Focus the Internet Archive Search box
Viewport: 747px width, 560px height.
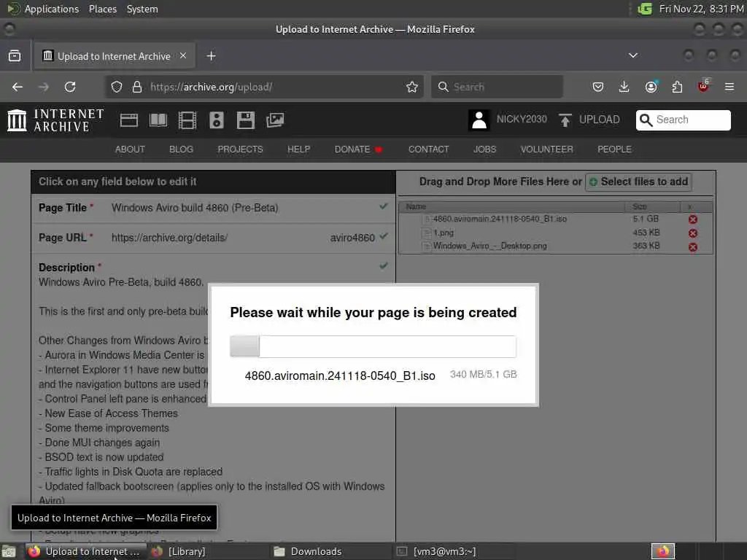point(683,120)
